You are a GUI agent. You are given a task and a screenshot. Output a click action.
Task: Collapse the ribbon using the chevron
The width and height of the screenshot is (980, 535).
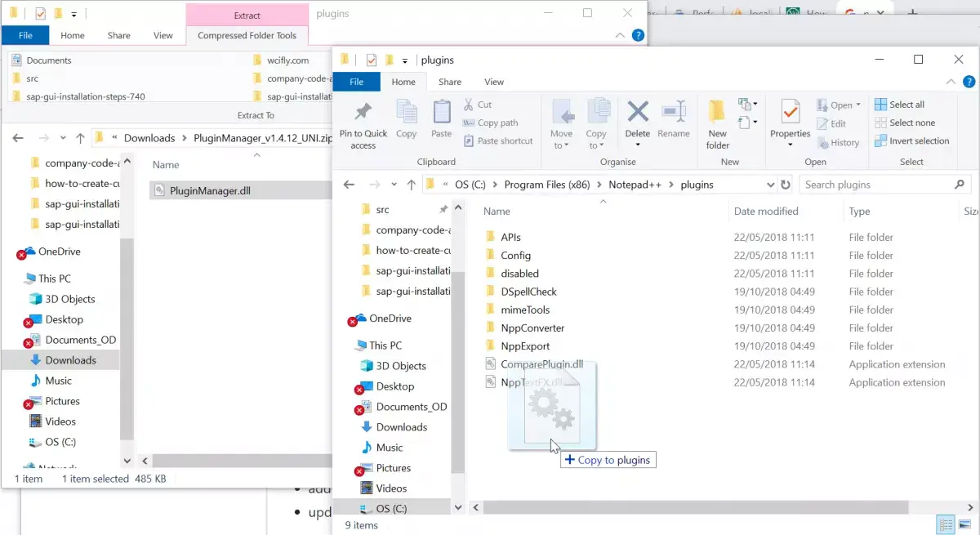coord(951,82)
